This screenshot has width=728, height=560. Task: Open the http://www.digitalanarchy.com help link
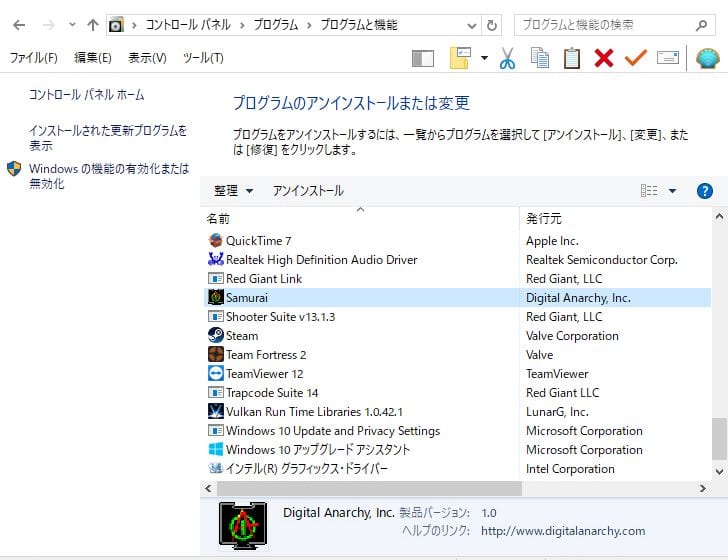[563, 531]
